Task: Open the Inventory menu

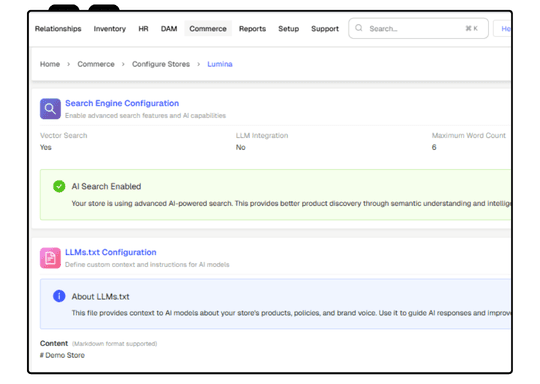Action: click(110, 29)
